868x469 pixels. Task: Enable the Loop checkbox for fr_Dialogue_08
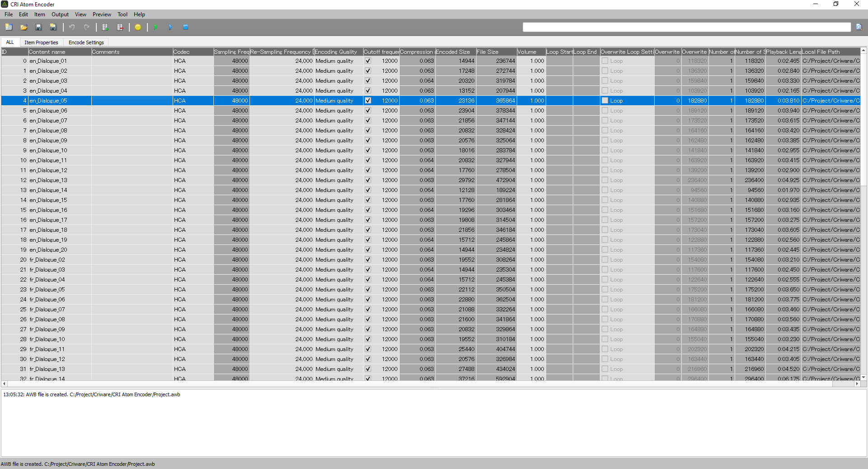click(x=605, y=319)
